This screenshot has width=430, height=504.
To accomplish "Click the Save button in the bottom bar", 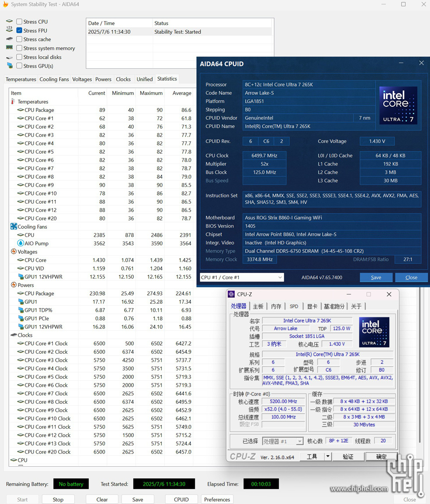I will 138,499.
